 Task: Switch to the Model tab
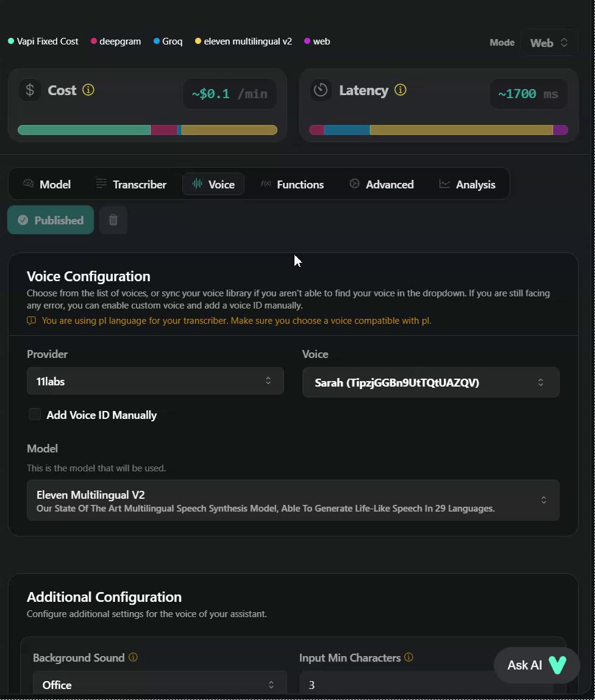click(47, 184)
